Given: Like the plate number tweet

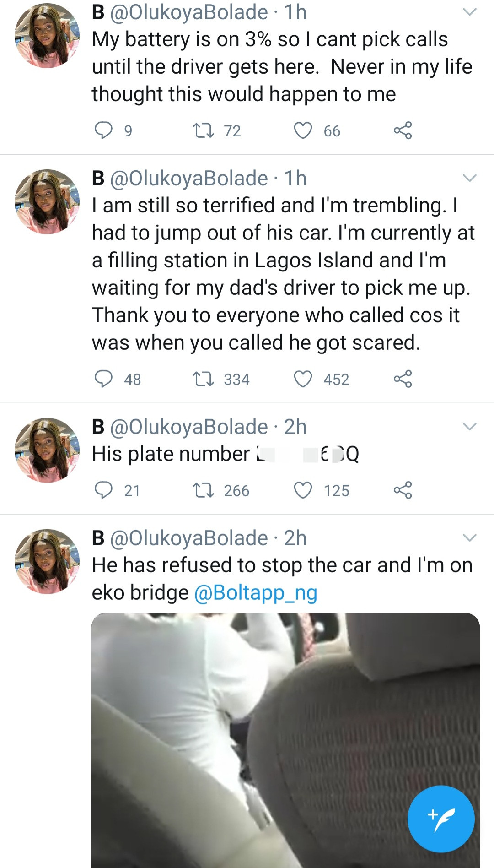Looking at the screenshot, I should point(303,490).
